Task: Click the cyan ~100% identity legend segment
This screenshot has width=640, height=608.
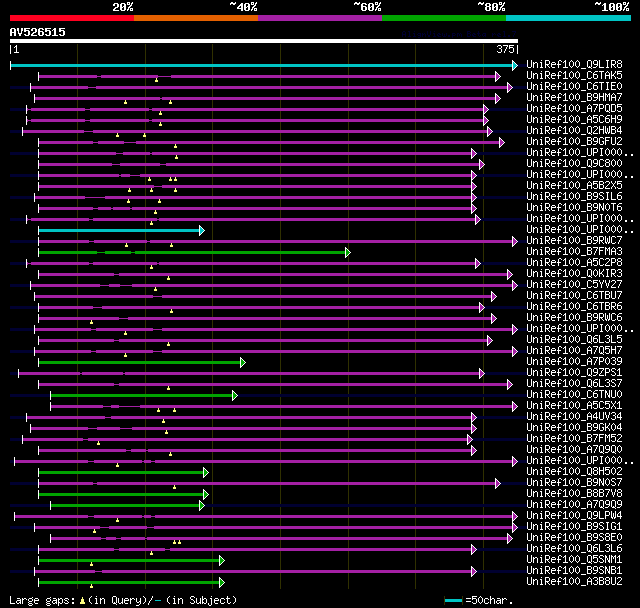Action: tap(569, 18)
